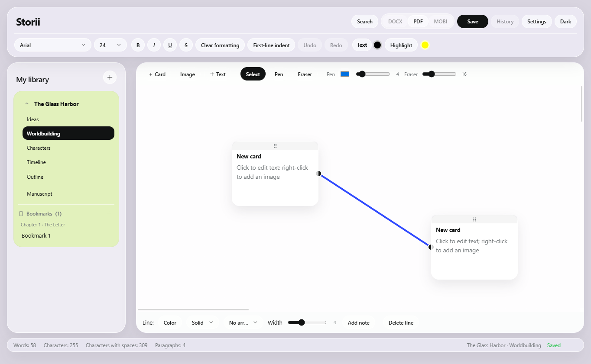The width and height of the screenshot is (591, 364).
Task: Click Delete line
Action: coord(401,322)
